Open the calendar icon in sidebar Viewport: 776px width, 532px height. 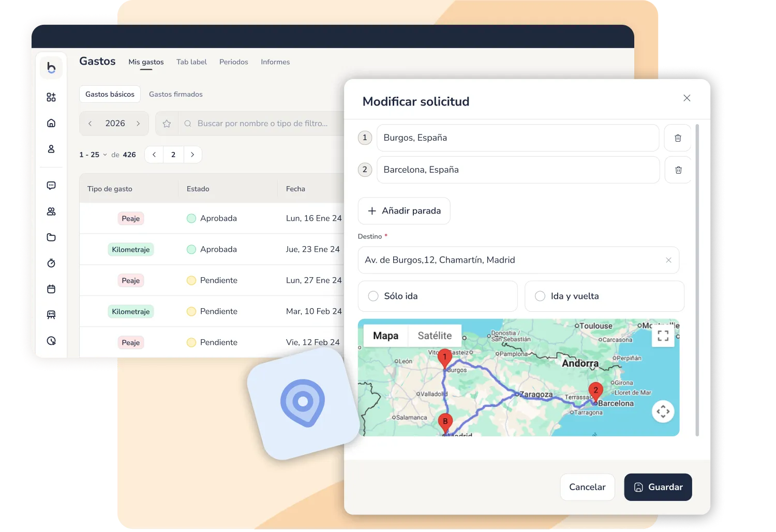coord(51,289)
